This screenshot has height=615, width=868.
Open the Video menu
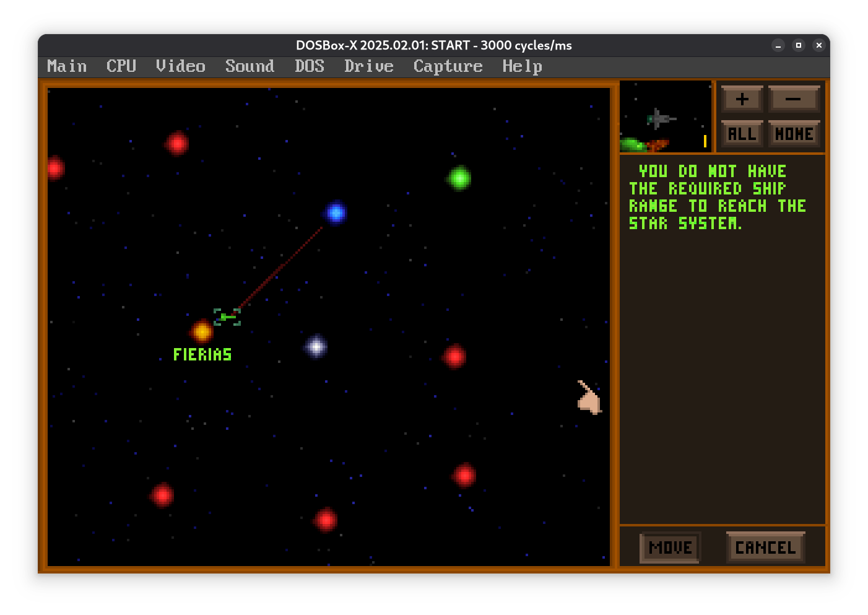[180, 66]
